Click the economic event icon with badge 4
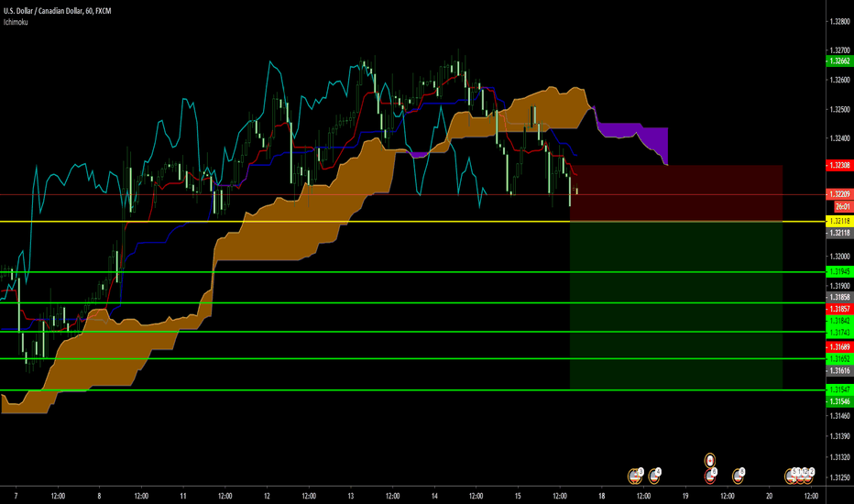 [x=656, y=475]
